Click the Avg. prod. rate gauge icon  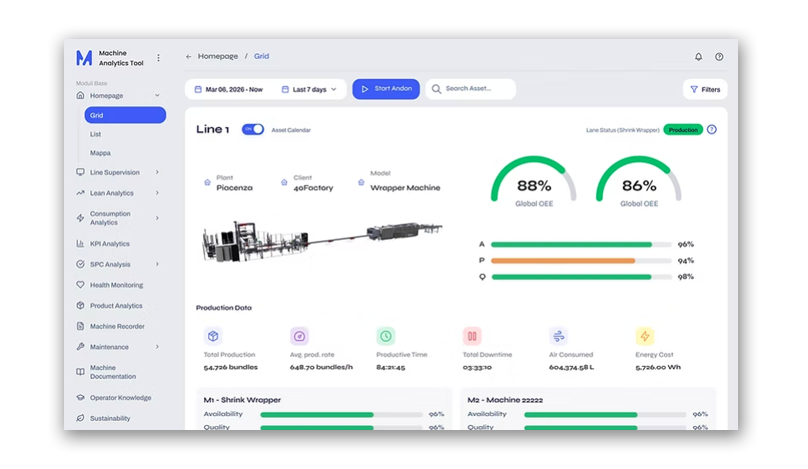(x=299, y=336)
